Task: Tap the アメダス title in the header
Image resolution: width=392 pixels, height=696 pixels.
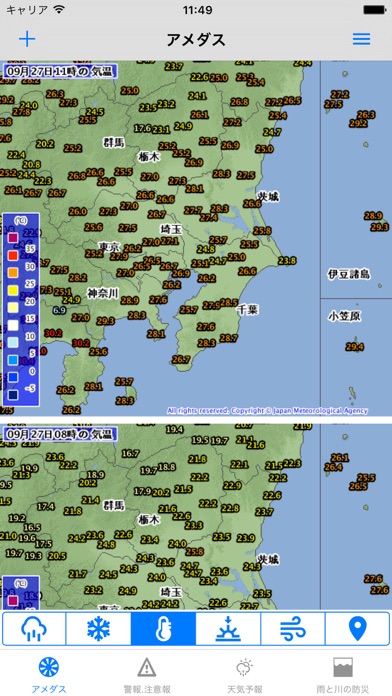Action: (196, 40)
